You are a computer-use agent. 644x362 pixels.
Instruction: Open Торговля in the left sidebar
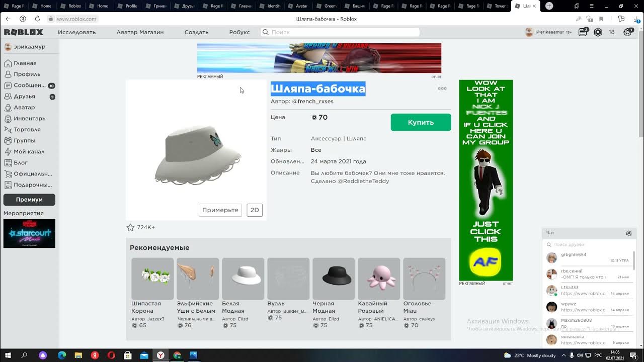click(27, 130)
